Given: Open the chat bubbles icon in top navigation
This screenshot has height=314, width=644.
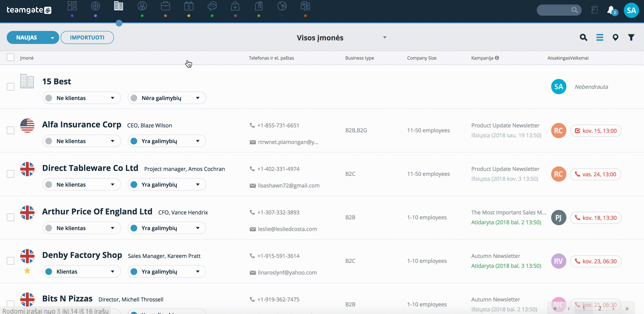Looking at the screenshot, I should tap(212, 6).
